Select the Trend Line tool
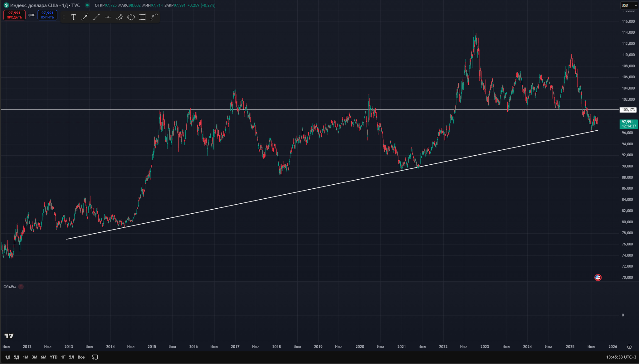The width and height of the screenshot is (639, 364). 96,17
